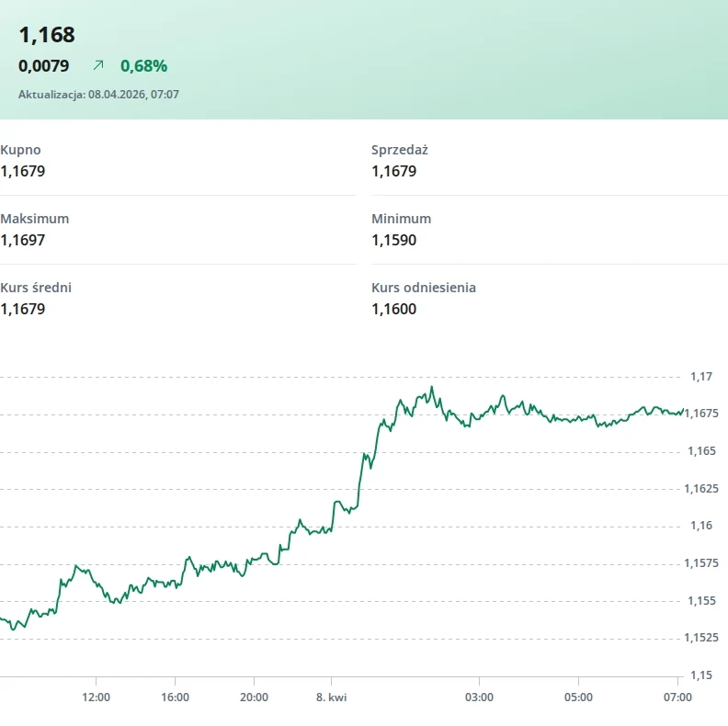Select the Kurs średni label

pos(36,288)
